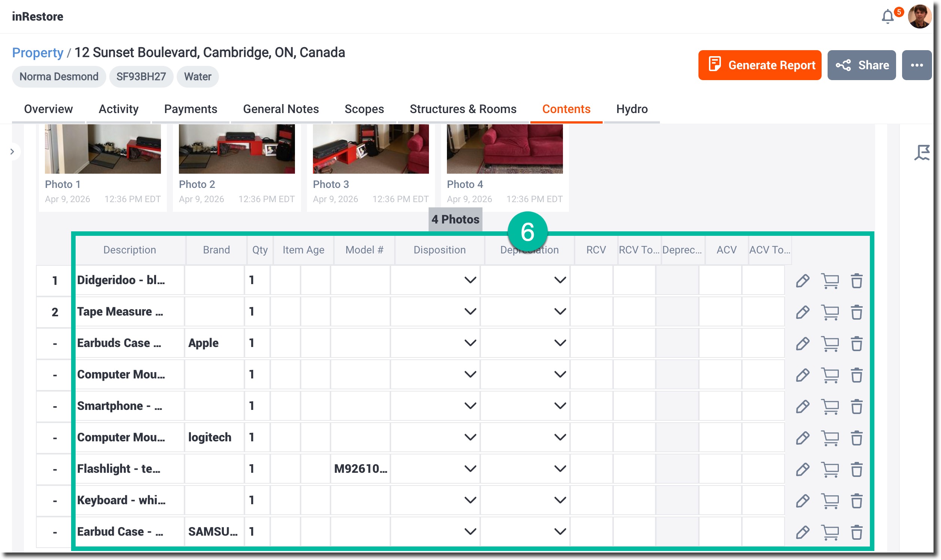
Task: Click the flag icon on right sidebar
Action: click(x=922, y=152)
